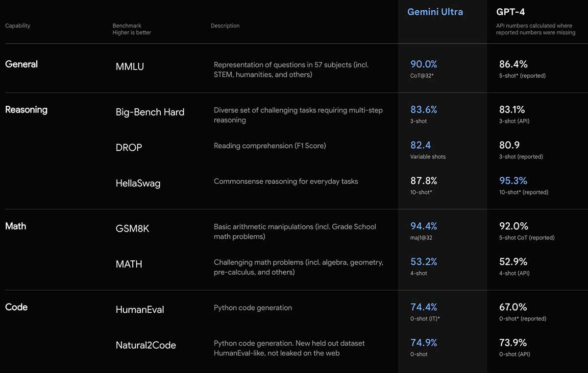This screenshot has height=373, width=588.
Task: Select the Code capability category
Action: (x=16, y=307)
